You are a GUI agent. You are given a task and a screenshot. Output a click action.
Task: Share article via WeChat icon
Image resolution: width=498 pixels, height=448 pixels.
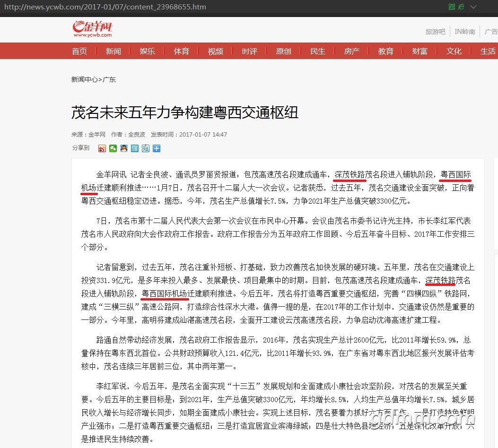pyautogui.click(x=113, y=148)
